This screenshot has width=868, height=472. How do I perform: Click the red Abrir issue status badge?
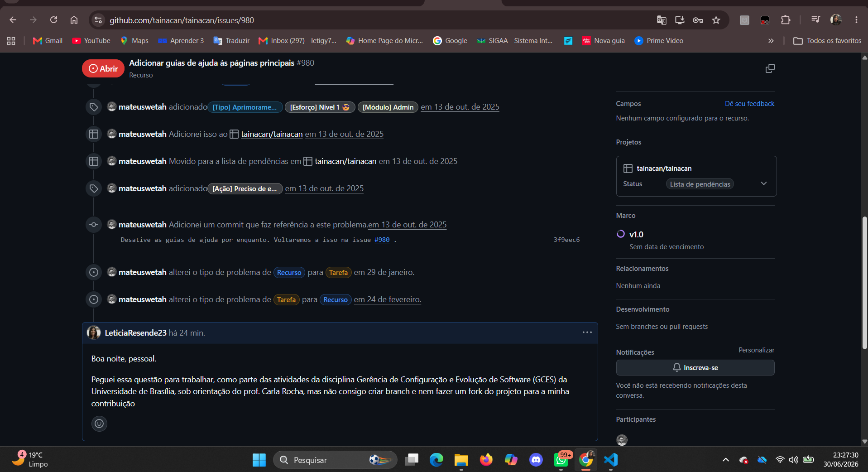103,68
